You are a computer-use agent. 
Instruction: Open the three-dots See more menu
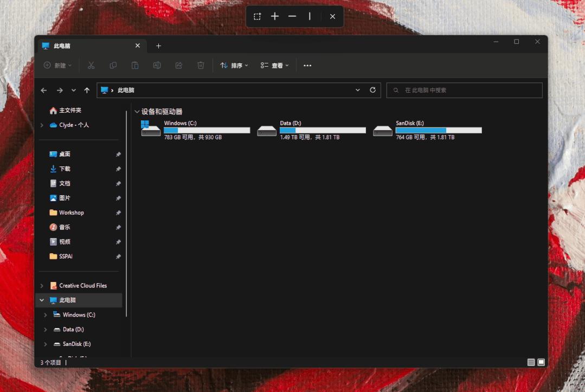point(307,66)
